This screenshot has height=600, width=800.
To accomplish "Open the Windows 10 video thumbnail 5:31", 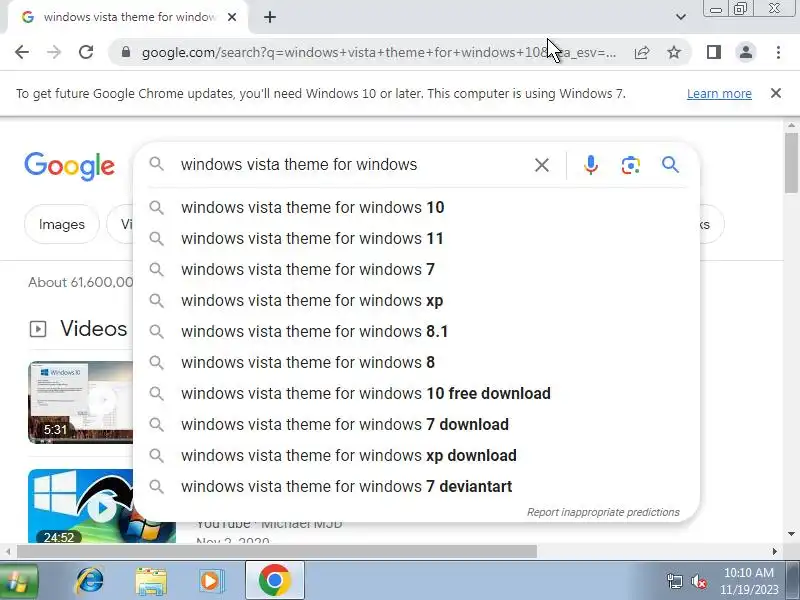I will click(x=81, y=403).
